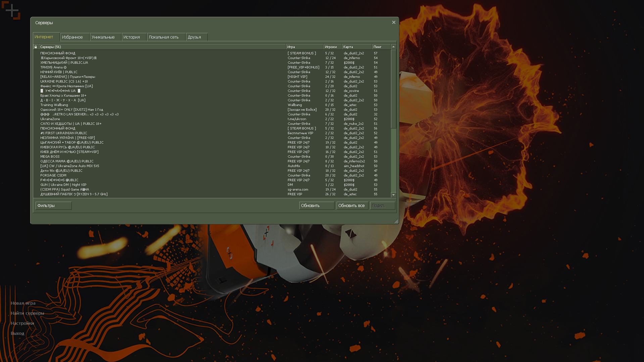The image size is (644, 362).
Task: Click the Обновить все button
Action: click(352, 206)
